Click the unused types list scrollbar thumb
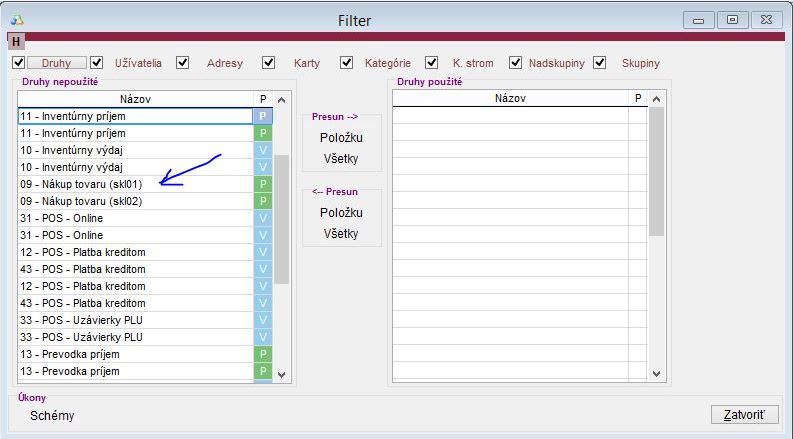This screenshot has height=439, width=793. pos(281,218)
